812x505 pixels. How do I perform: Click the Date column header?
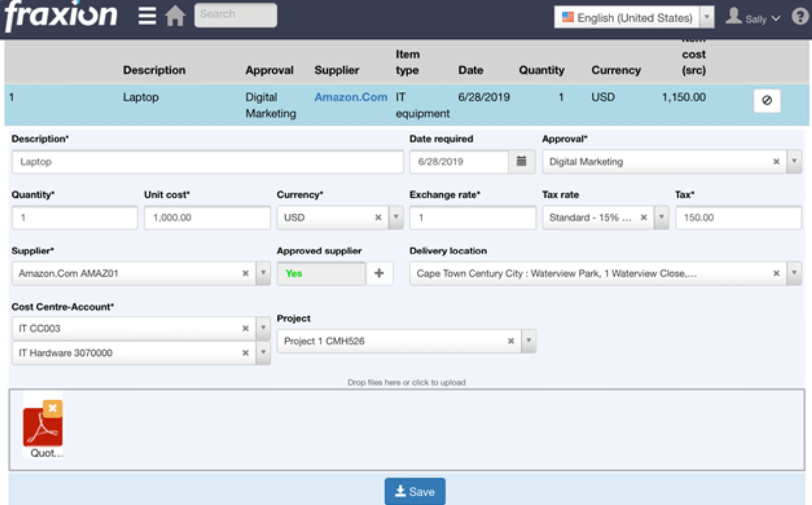[471, 70]
